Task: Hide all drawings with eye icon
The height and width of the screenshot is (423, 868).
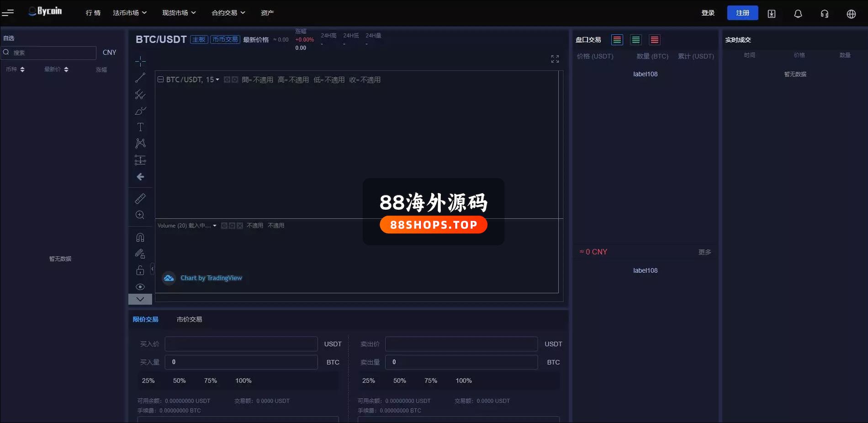Action: tap(140, 287)
